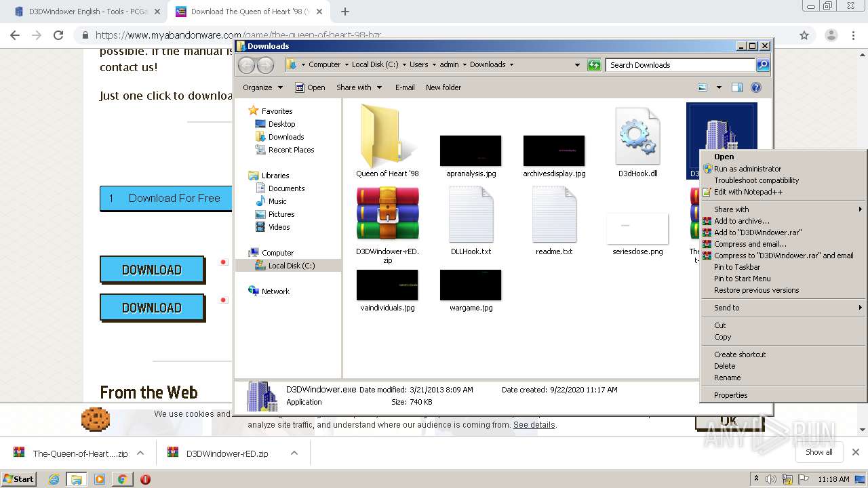The width and height of the screenshot is (868, 488).
Task: Click the See details cookie link
Action: click(x=534, y=425)
